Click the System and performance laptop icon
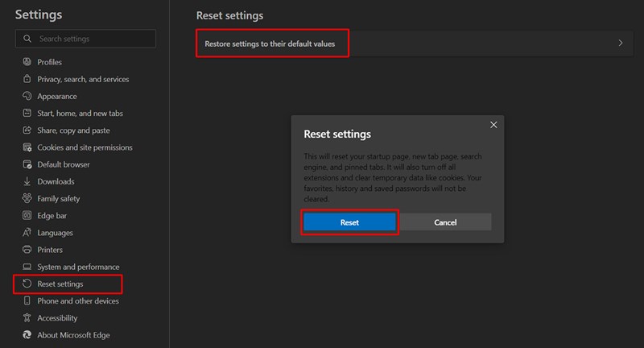 [x=27, y=267]
